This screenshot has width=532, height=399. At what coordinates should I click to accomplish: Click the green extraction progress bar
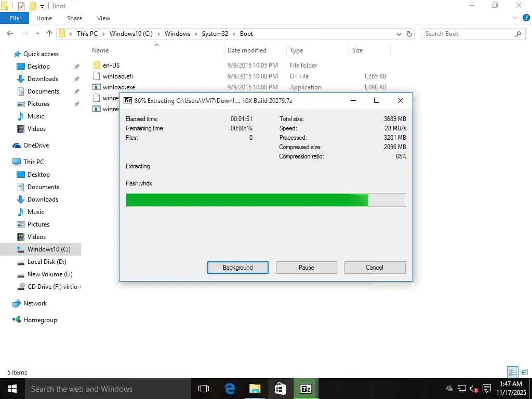(x=265, y=200)
